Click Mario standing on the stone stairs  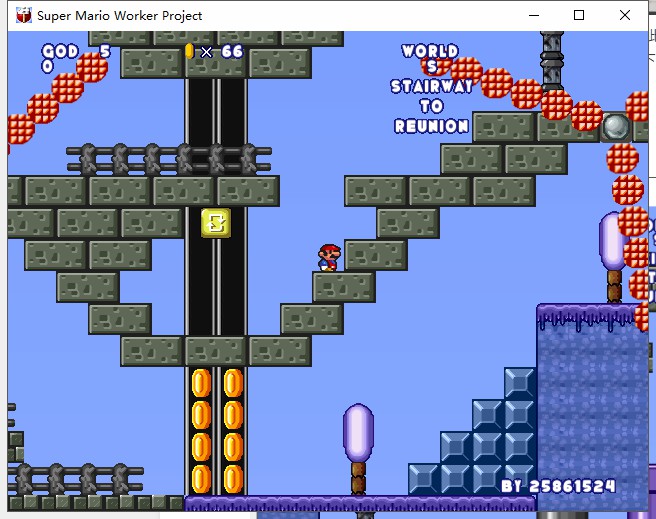[330, 258]
